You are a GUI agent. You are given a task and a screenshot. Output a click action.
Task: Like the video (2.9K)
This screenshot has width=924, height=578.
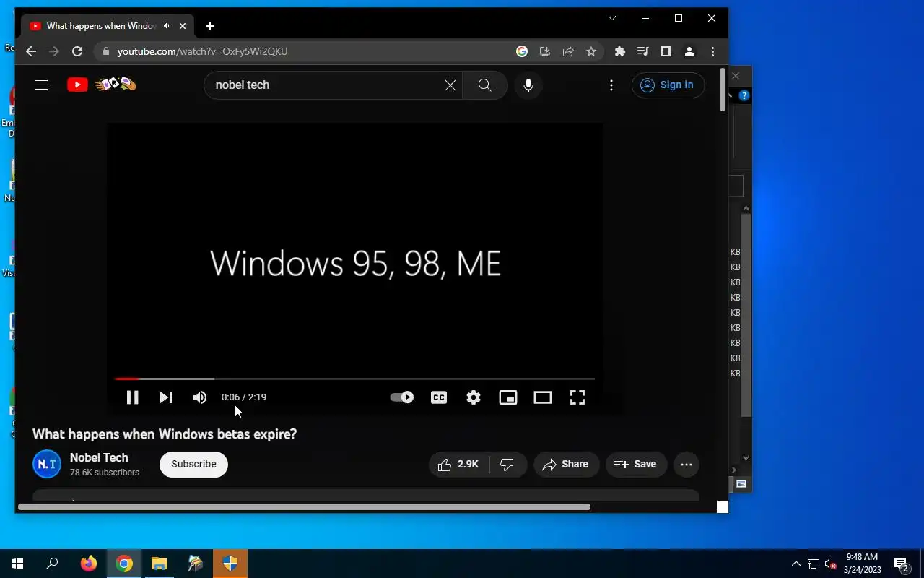(459, 464)
